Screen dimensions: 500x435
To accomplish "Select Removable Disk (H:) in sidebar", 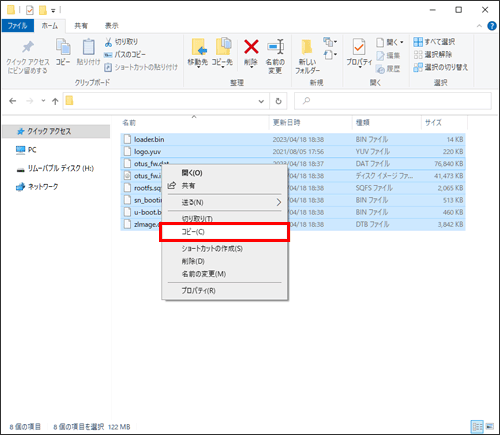I will tap(55, 168).
